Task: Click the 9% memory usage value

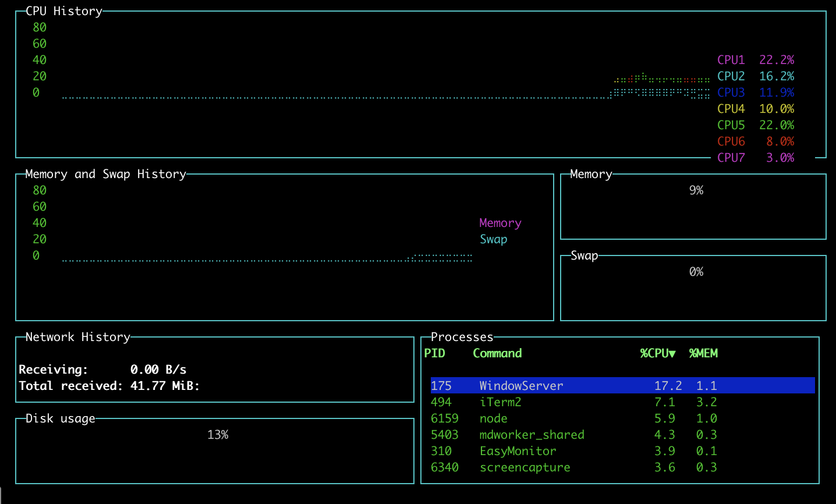Action: [x=696, y=190]
